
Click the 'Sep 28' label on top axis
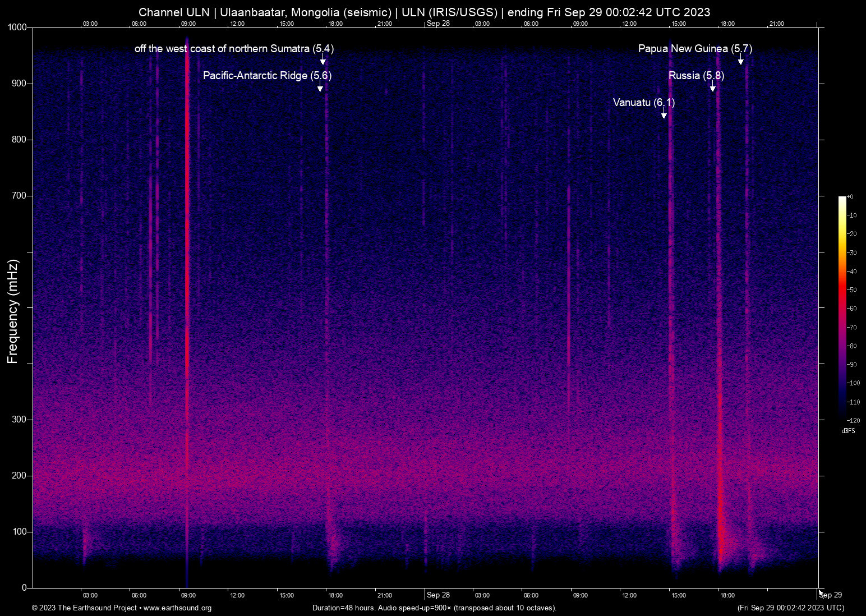(x=438, y=24)
